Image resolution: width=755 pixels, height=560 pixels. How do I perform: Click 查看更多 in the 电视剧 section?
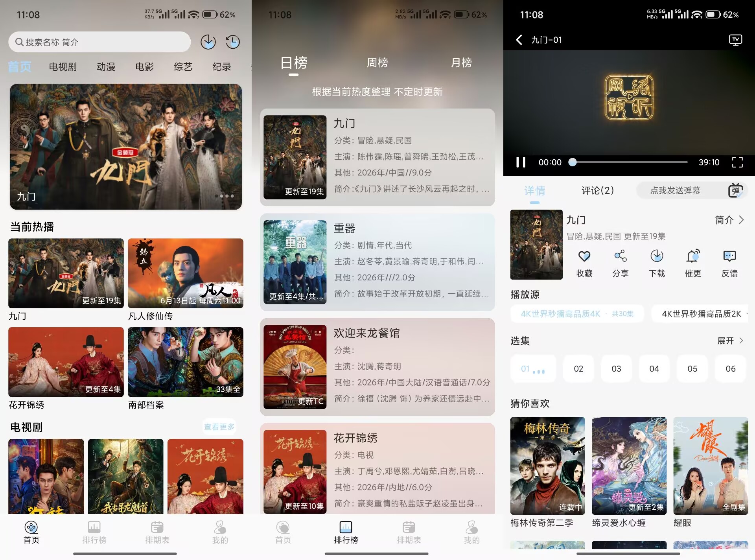219,427
